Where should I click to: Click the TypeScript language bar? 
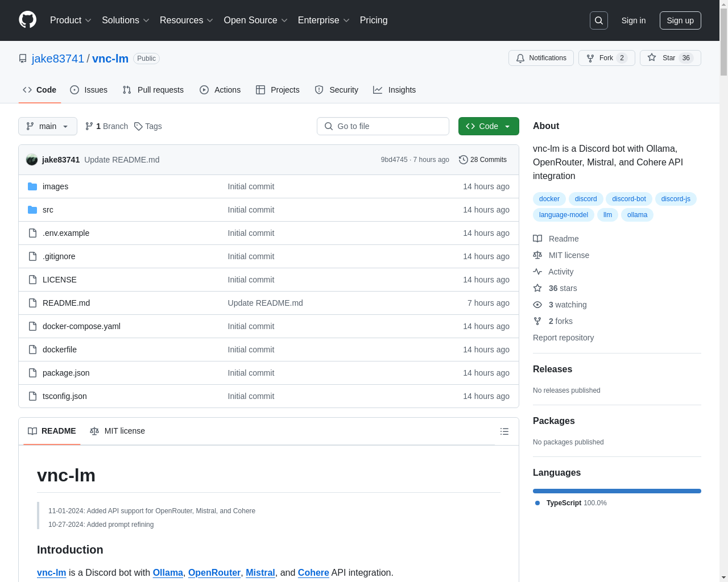617,491
